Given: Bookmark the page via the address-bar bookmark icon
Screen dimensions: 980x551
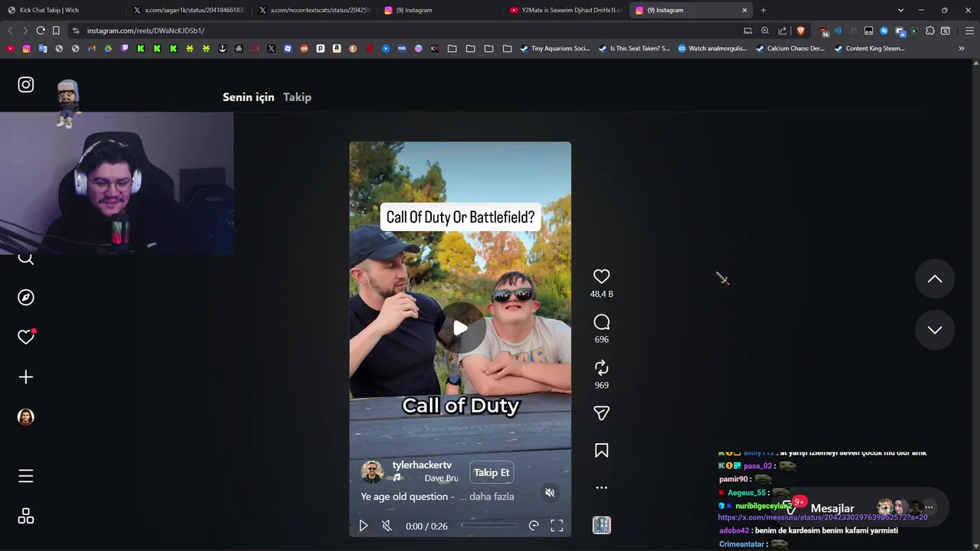Looking at the screenshot, I should point(56,31).
